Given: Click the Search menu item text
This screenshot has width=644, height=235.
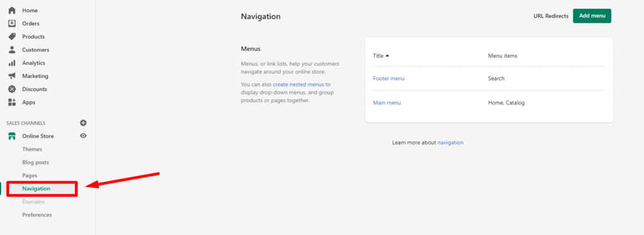Looking at the screenshot, I should 496,79.
